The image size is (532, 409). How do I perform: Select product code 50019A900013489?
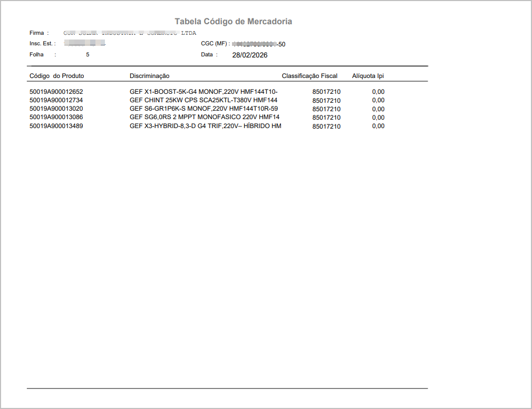click(x=56, y=126)
